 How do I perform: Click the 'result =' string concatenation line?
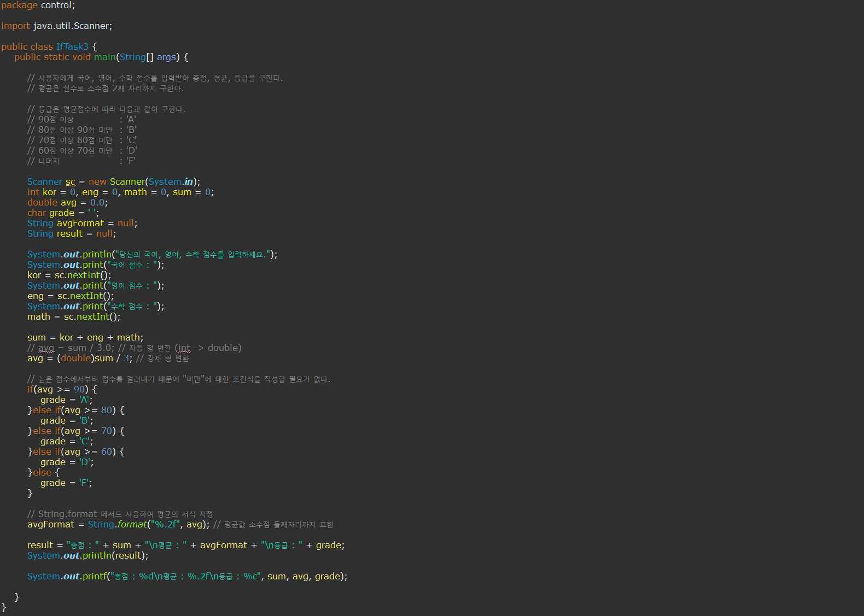[x=186, y=545]
